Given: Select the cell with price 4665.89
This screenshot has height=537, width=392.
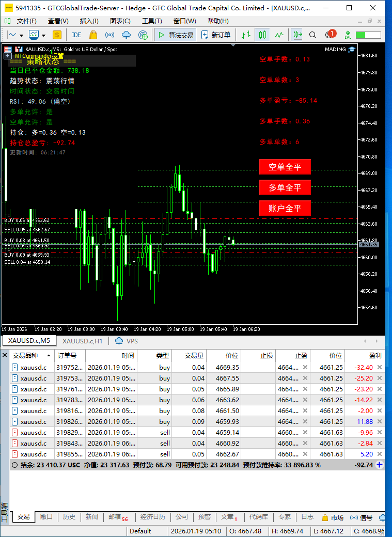Looking at the screenshot, I should coord(224,389).
